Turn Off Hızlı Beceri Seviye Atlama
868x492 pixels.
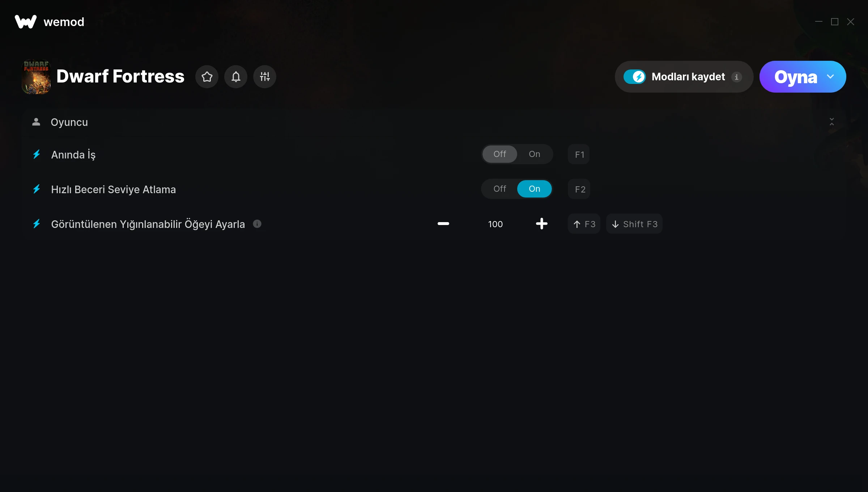(500, 189)
